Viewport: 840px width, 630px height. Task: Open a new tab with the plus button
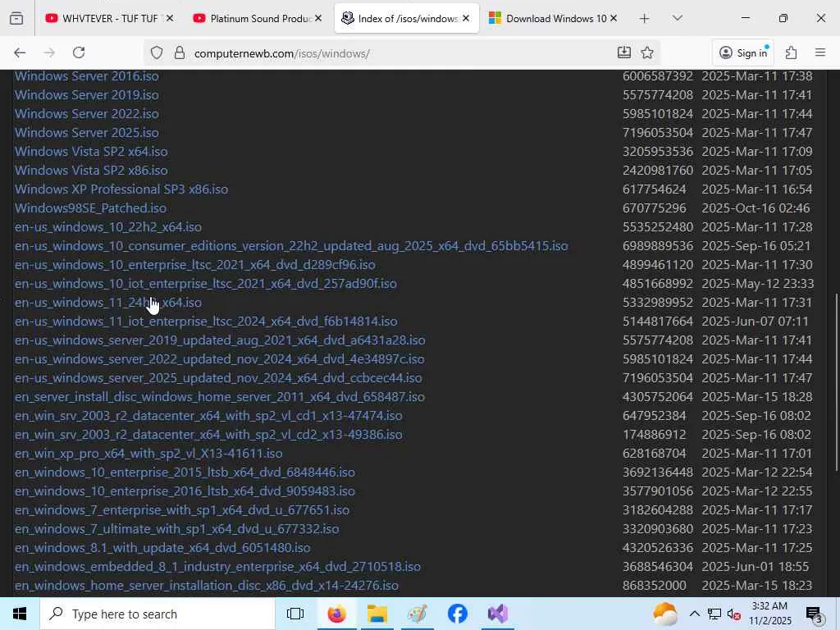(x=645, y=18)
